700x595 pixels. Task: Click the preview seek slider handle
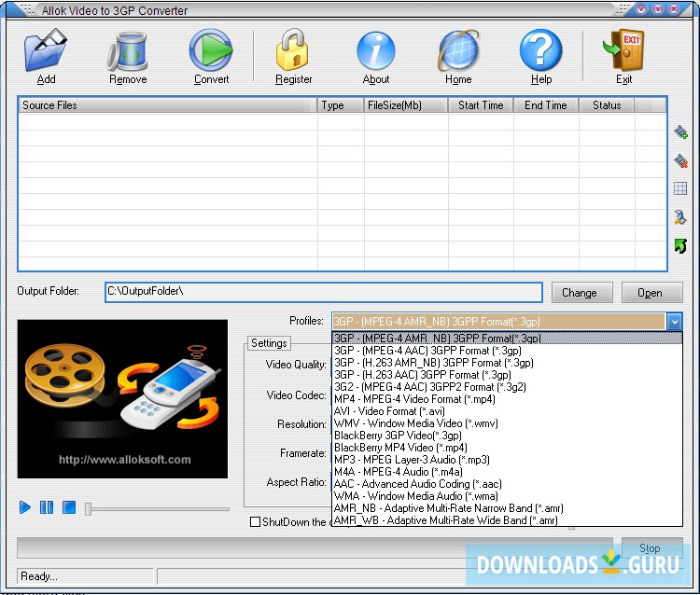click(89, 508)
